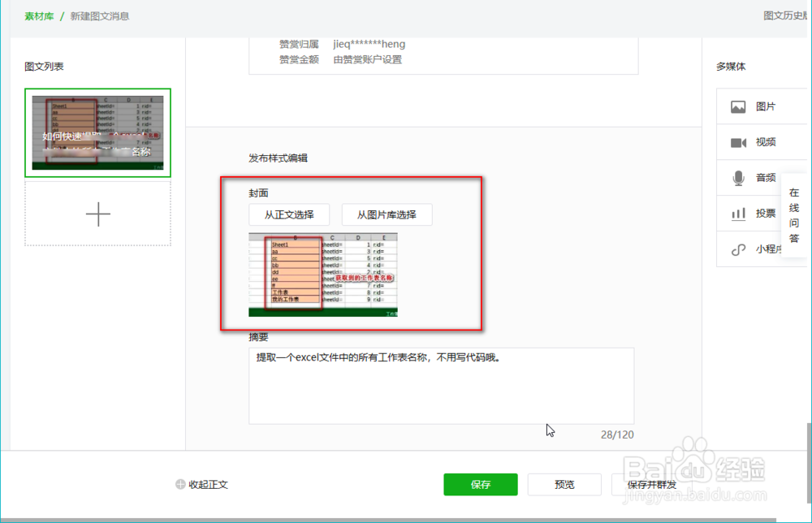Choose cover from article via 从正文选择
Image resolution: width=812 pixels, height=523 pixels.
tap(288, 214)
